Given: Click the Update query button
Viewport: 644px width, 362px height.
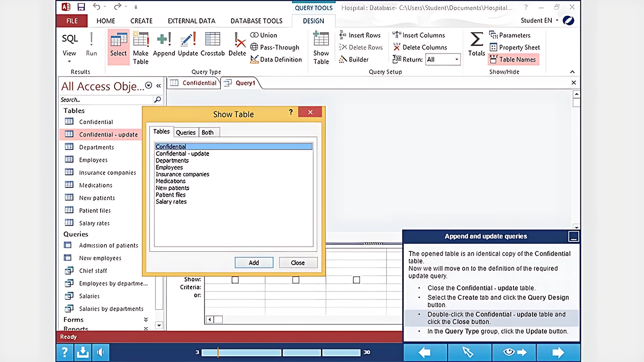Looking at the screenshot, I should [x=188, y=45].
